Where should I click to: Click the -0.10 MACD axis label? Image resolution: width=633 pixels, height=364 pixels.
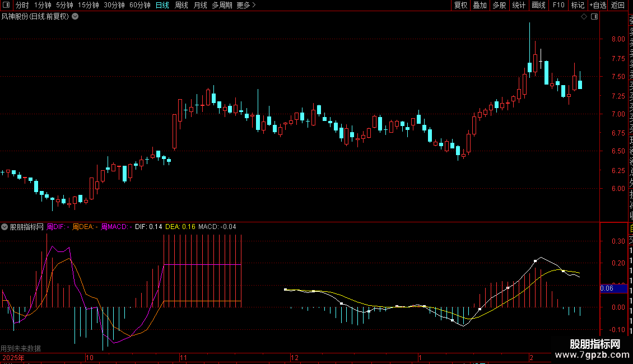tap(617, 329)
